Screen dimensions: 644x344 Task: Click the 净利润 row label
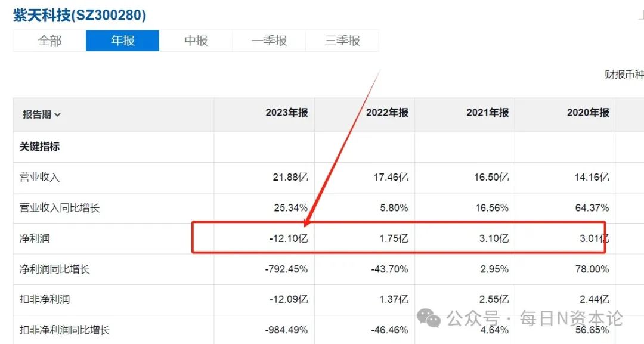click(35, 238)
